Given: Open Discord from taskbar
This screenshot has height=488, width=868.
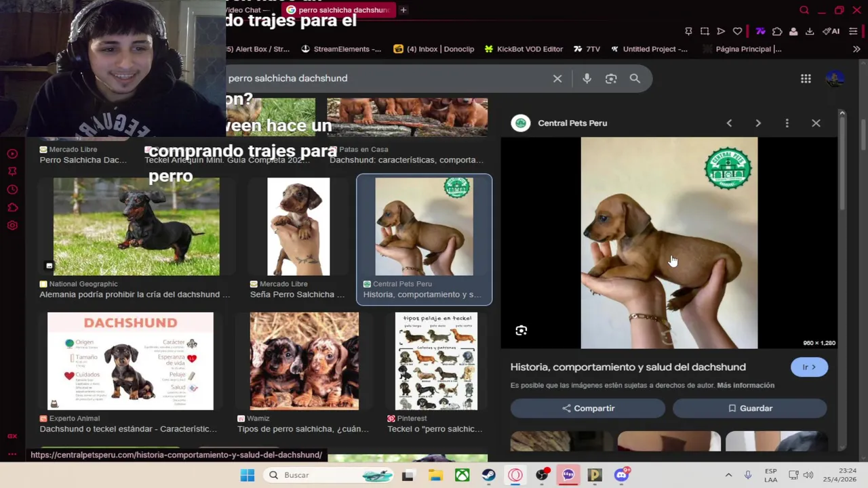Looking at the screenshot, I should 622,475.
